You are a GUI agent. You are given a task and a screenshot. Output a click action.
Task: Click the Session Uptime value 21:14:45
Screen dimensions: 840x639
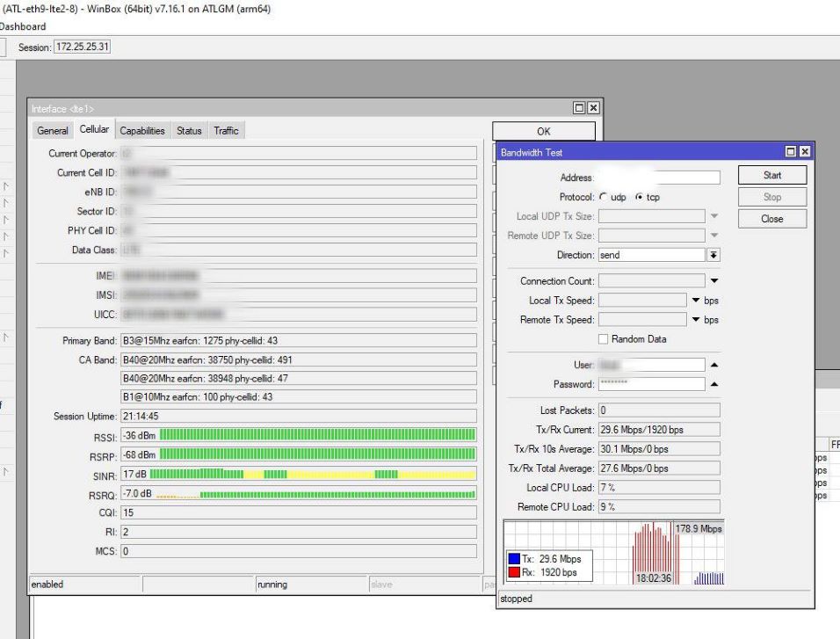tap(299, 416)
